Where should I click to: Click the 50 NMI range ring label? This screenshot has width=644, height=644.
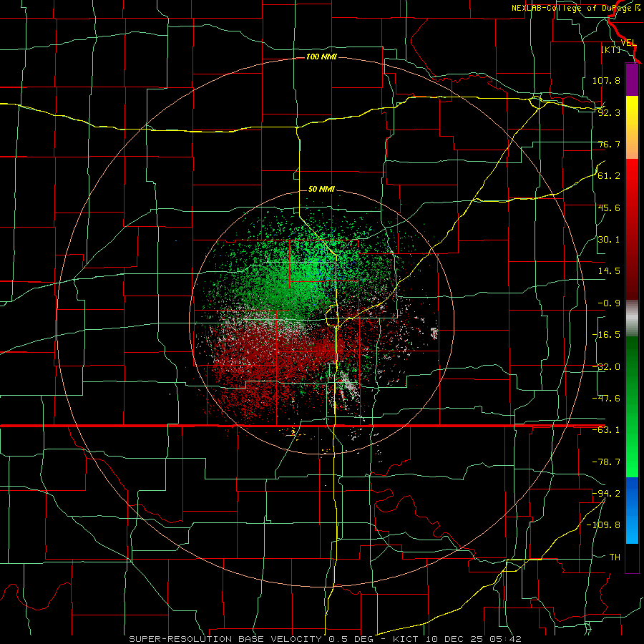321,189
